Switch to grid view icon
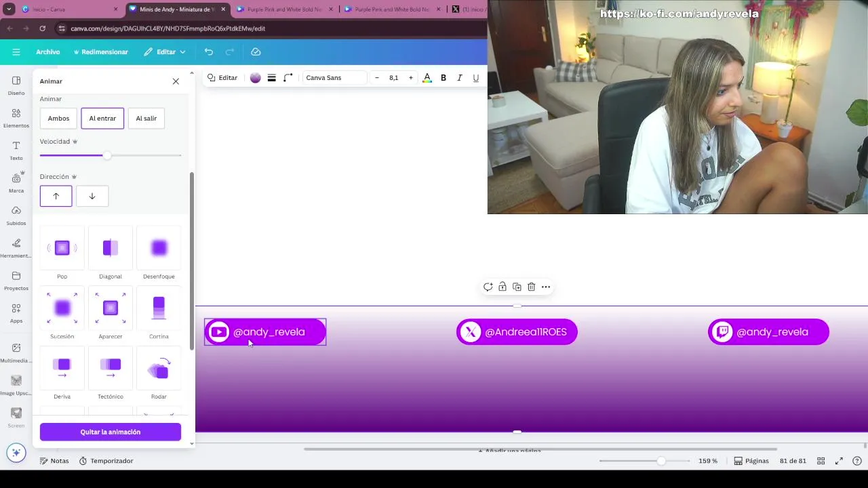 pyautogui.click(x=821, y=461)
